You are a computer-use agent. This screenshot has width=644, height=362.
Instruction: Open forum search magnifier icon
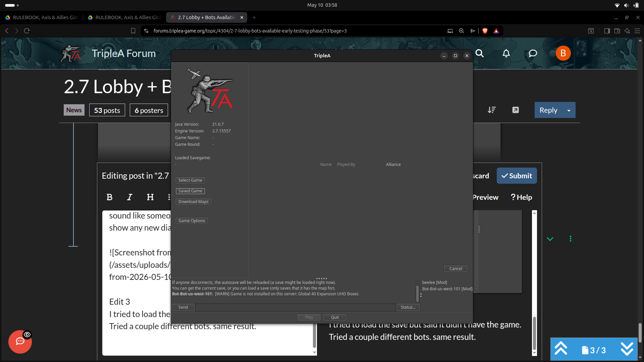pyautogui.click(x=480, y=53)
